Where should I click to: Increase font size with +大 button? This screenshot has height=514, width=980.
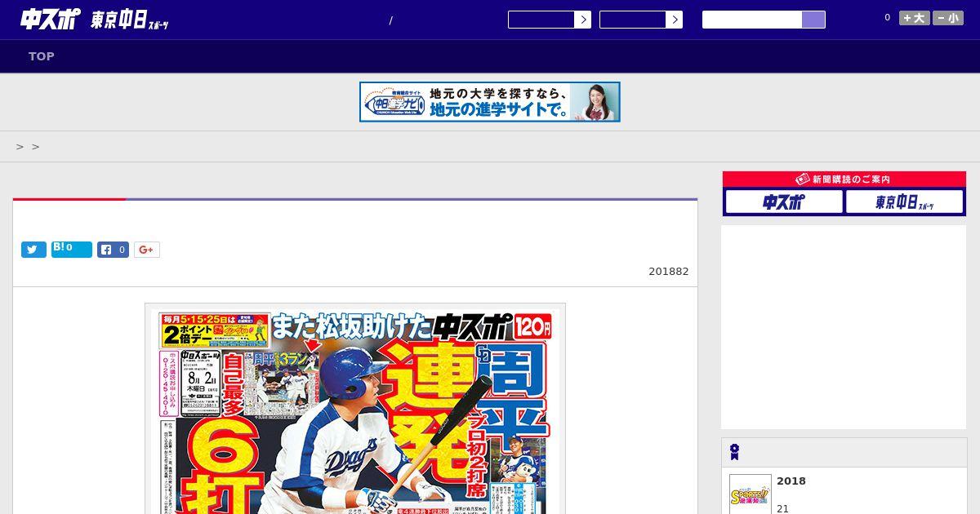tap(915, 18)
